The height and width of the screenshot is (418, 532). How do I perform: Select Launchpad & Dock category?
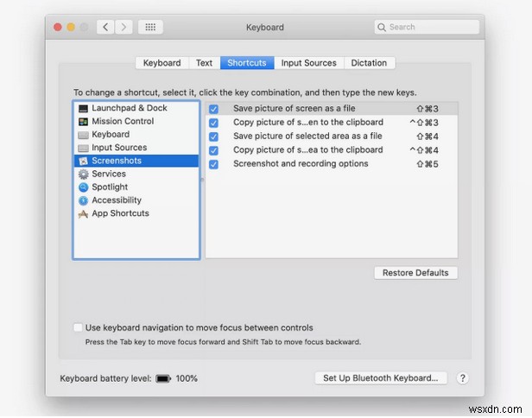tap(136, 108)
